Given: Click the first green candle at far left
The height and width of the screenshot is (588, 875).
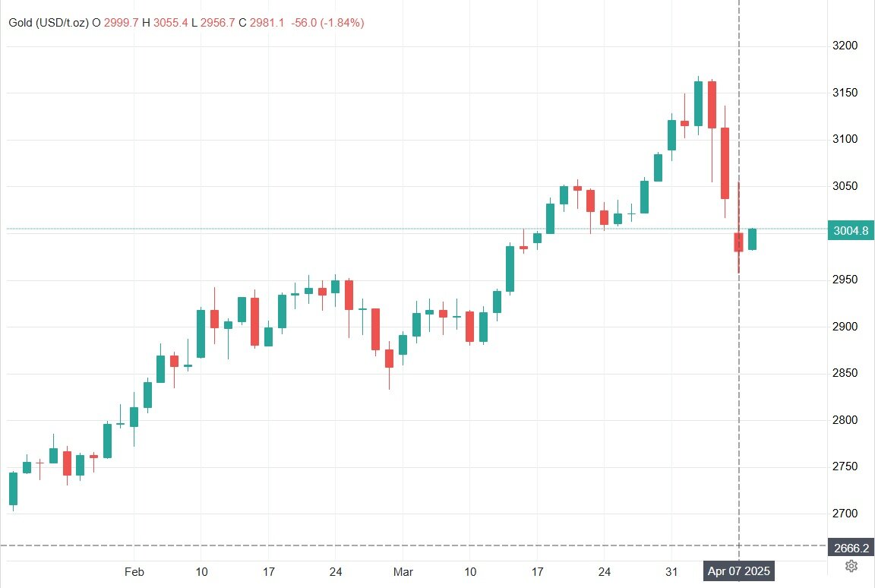Looking at the screenshot, I should click(14, 488).
